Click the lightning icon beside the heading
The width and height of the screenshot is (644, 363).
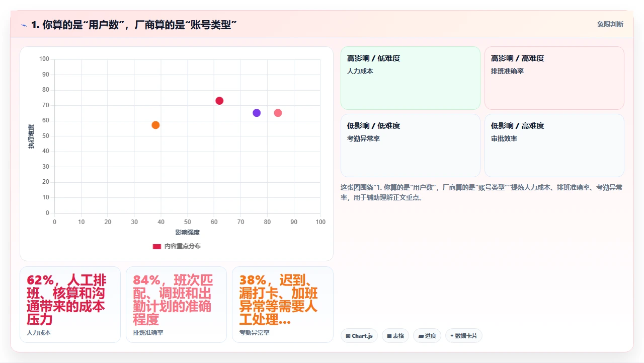pos(24,25)
